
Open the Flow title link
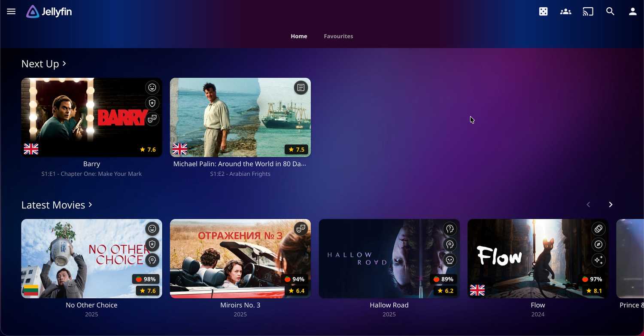tap(538, 305)
